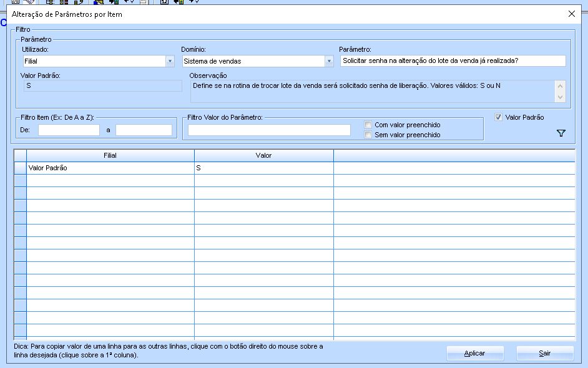Click the Filial column header

point(110,155)
